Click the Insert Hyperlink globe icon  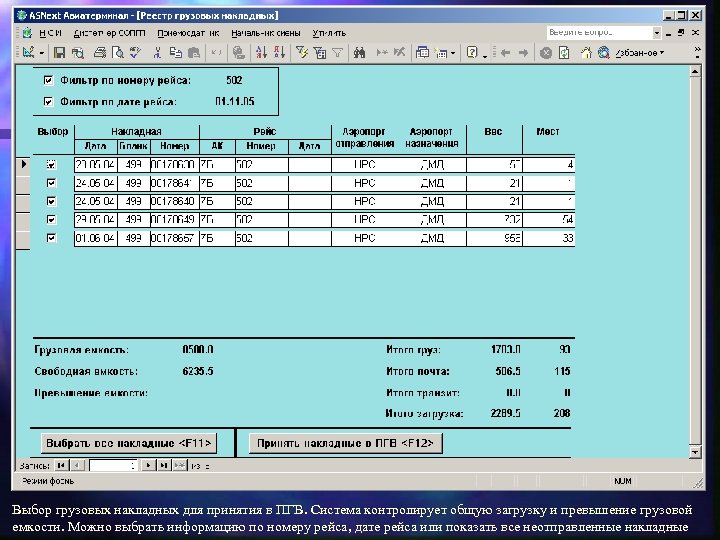coord(238,53)
